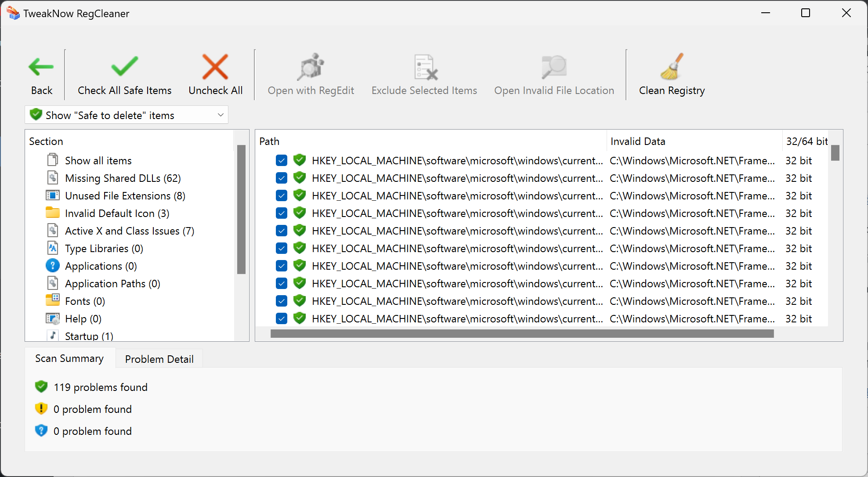
Task: Click the Unused File Extensions icon
Action: [53, 195]
